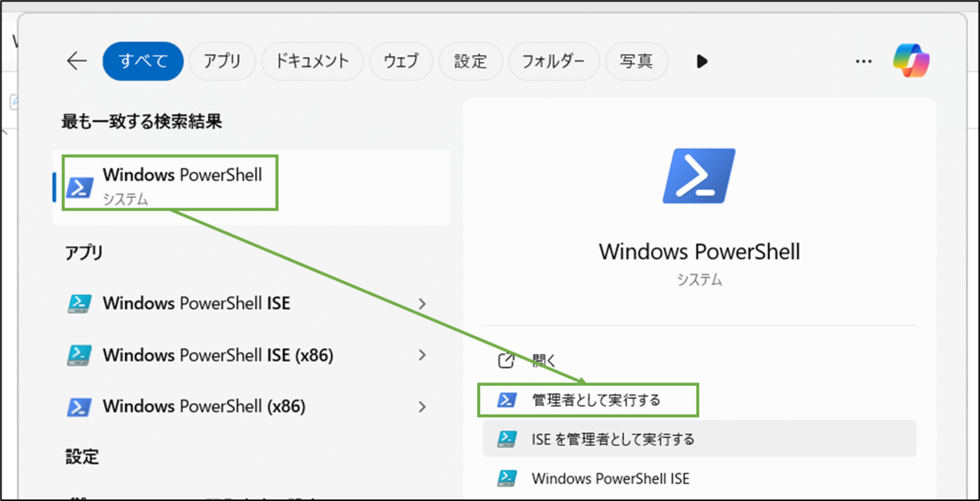Screen dimensions: 980x501
Task: Click icon beside Windows PowerShell ISE in the preview pane
Action: 507,477
